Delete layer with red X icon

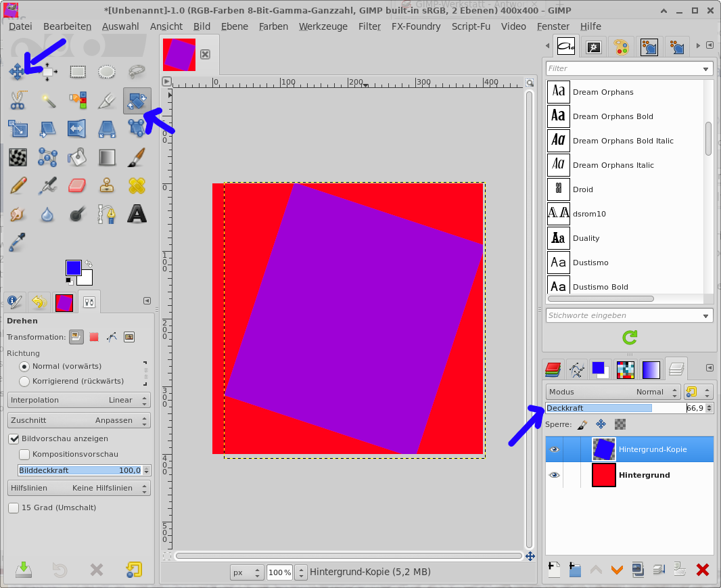tap(702, 570)
